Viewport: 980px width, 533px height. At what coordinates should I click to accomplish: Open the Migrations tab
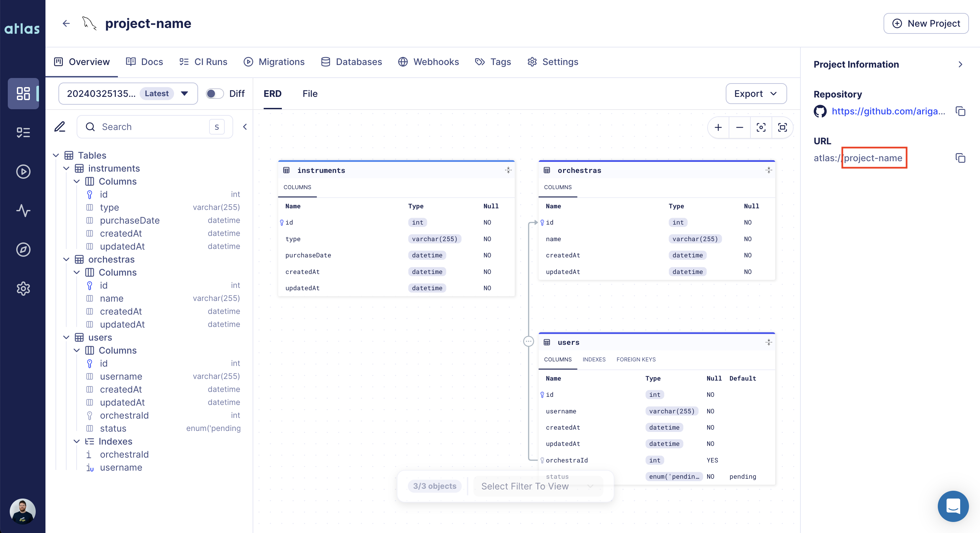coord(274,62)
